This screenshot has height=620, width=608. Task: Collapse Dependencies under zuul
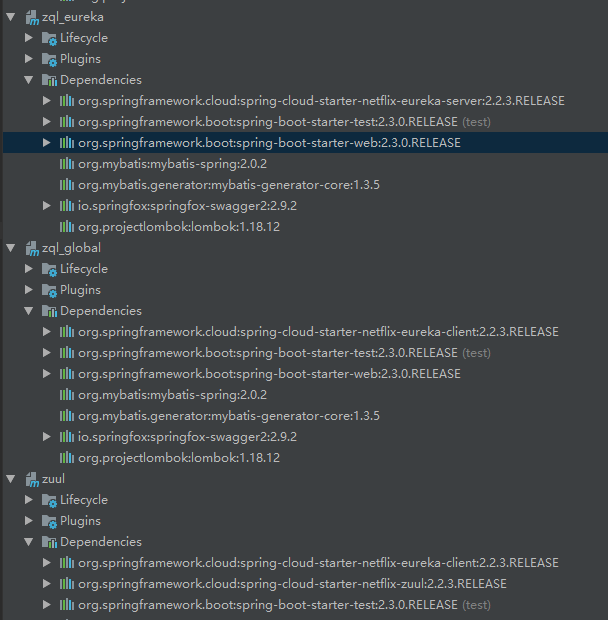(28, 542)
